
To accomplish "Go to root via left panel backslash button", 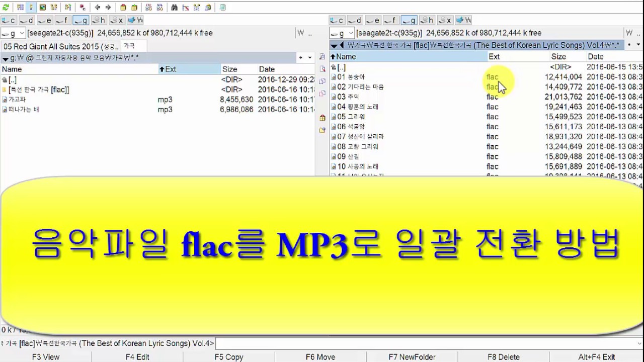I will (x=300, y=33).
